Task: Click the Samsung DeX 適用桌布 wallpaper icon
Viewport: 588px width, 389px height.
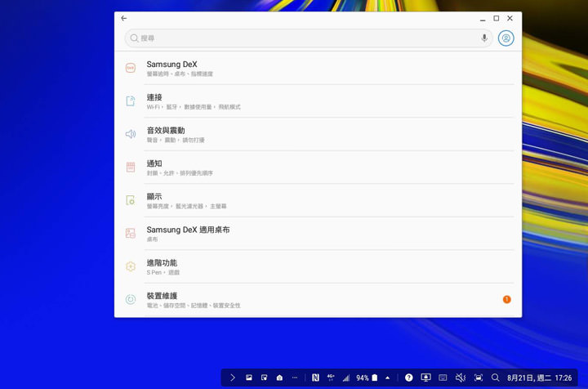Action: pos(131,233)
